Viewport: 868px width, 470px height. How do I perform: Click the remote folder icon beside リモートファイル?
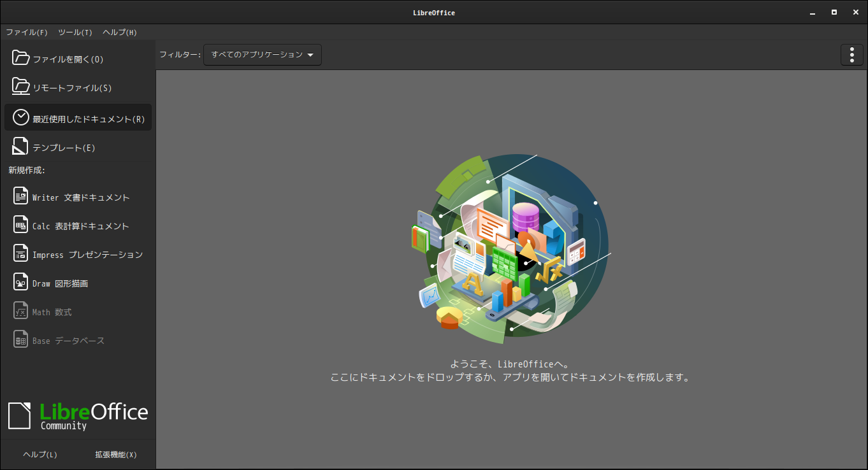[x=21, y=87]
